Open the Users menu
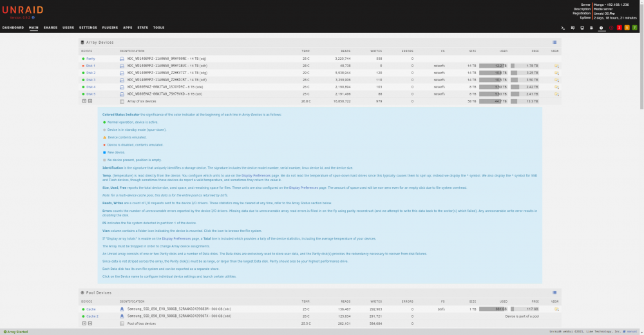Viewport: 644px width, 335px height. click(68, 28)
